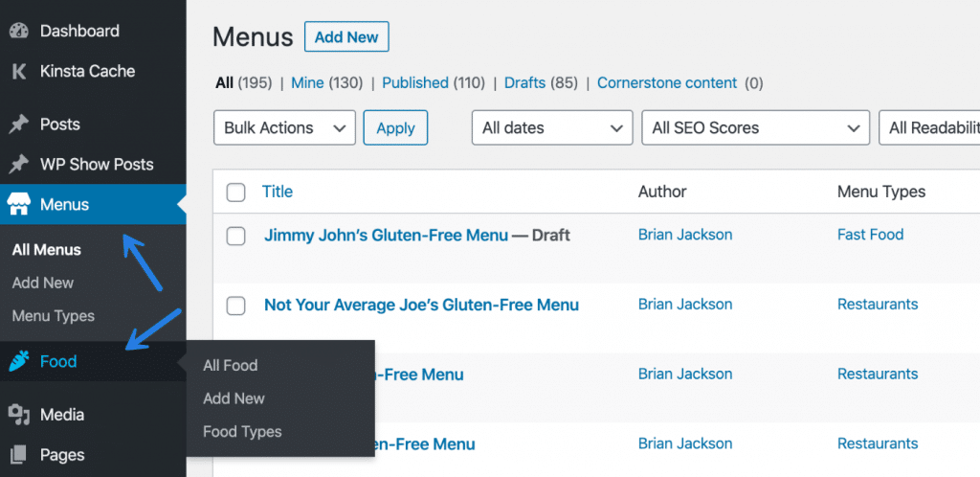Check the Not Your Average Joe's row
This screenshot has width=980, height=477.
tap(235, 306)
